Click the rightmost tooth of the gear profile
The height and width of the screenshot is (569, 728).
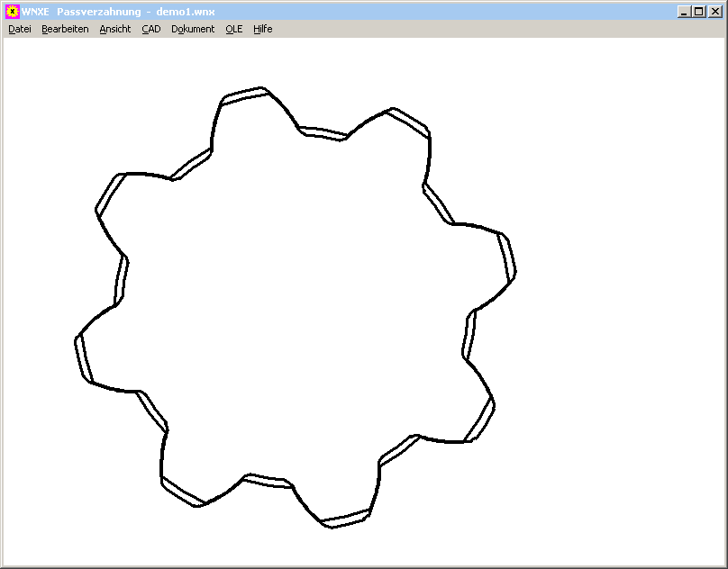(x=507, y=257)
